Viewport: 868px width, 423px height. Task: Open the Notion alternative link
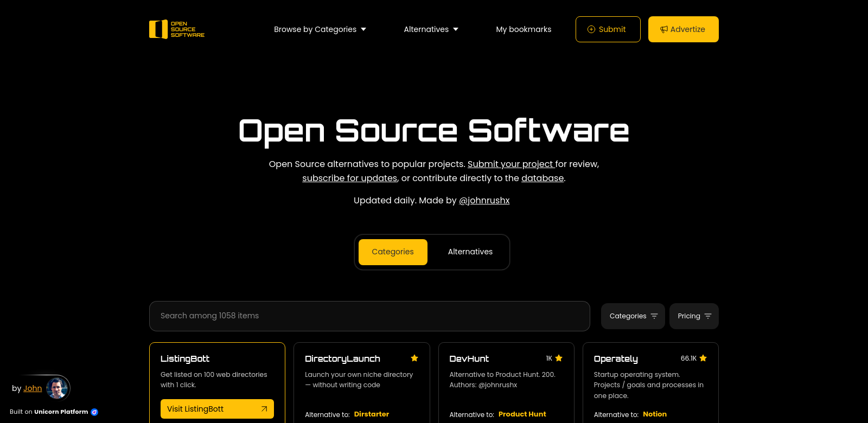pos(655,414)
